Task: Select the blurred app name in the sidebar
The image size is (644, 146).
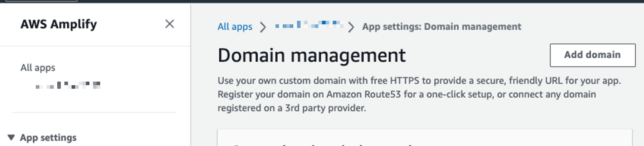Action: pos(68,85)
